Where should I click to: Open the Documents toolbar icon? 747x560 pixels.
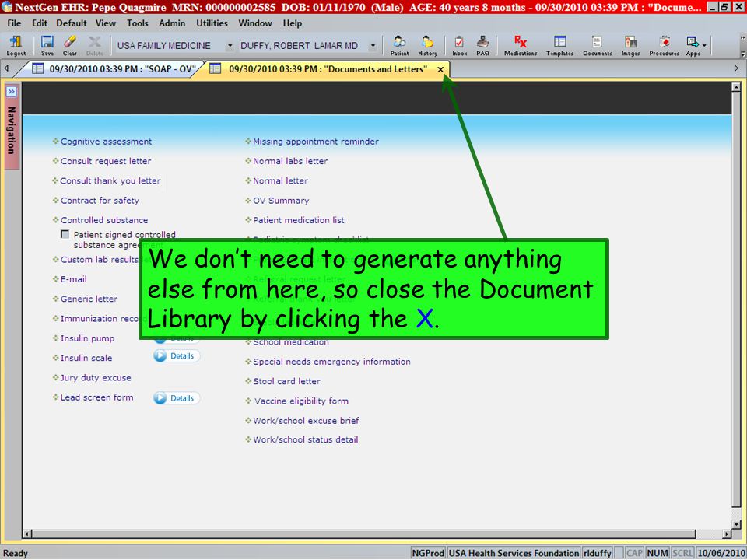(598, 46)
